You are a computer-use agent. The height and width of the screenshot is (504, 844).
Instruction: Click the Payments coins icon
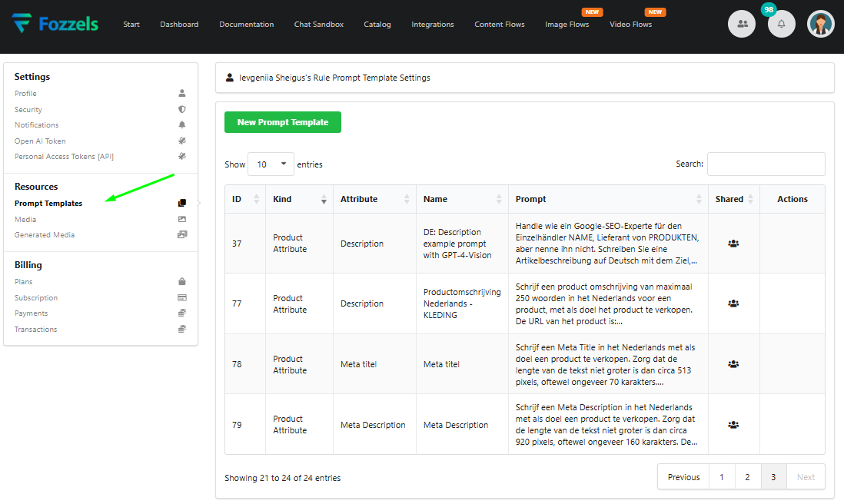pyautogui.click(x=182, y=313)
